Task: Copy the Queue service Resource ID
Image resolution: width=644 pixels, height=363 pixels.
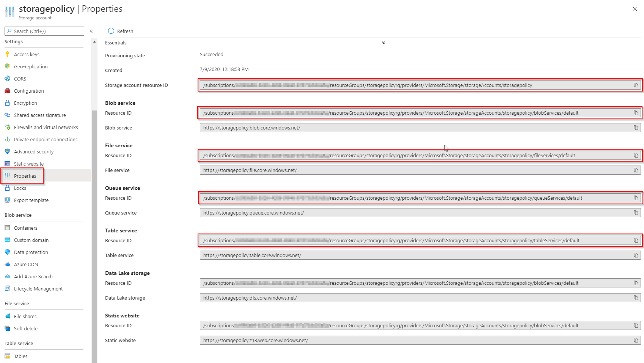Action: click(636, 198)
